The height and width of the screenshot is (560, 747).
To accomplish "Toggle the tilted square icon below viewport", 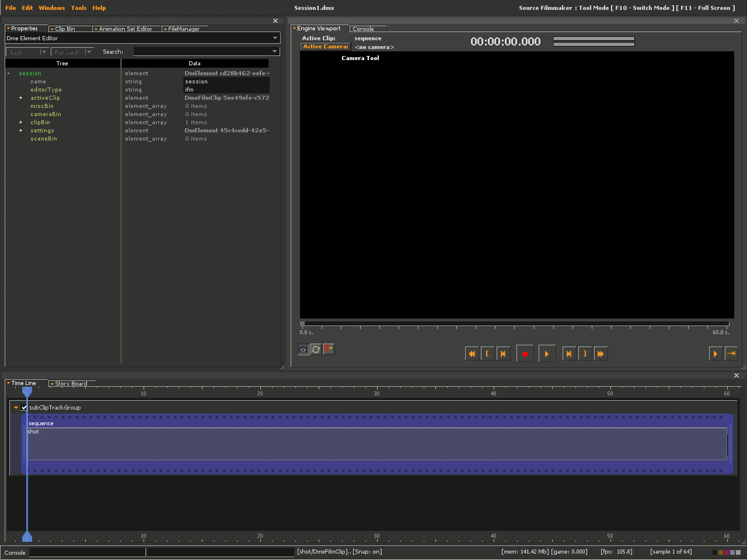I will 316,349.
